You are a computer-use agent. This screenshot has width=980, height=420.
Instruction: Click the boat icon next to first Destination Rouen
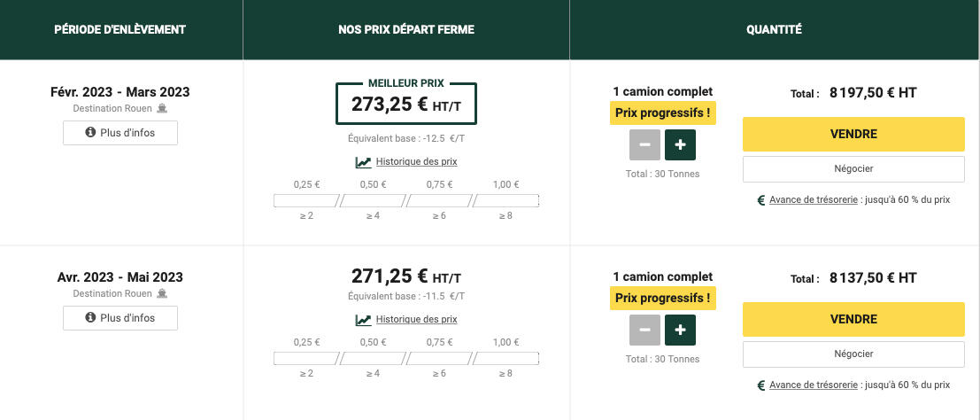(162, 109)
